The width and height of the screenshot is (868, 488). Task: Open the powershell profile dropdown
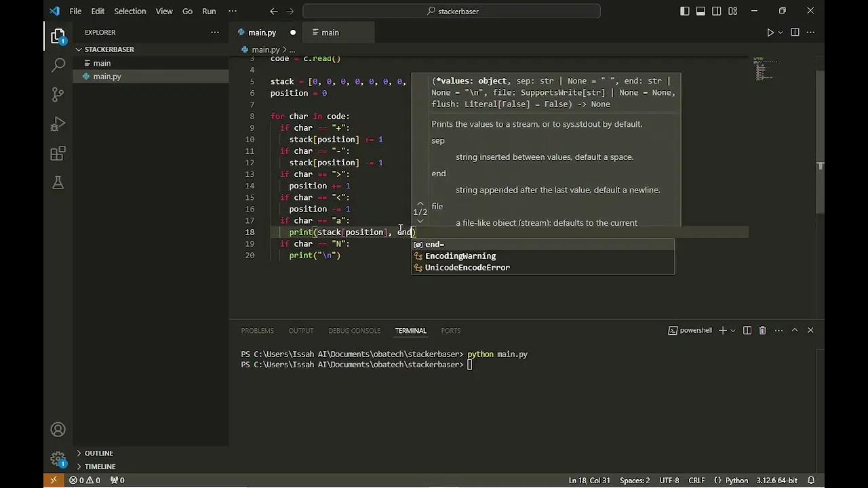tap(732, 330)
